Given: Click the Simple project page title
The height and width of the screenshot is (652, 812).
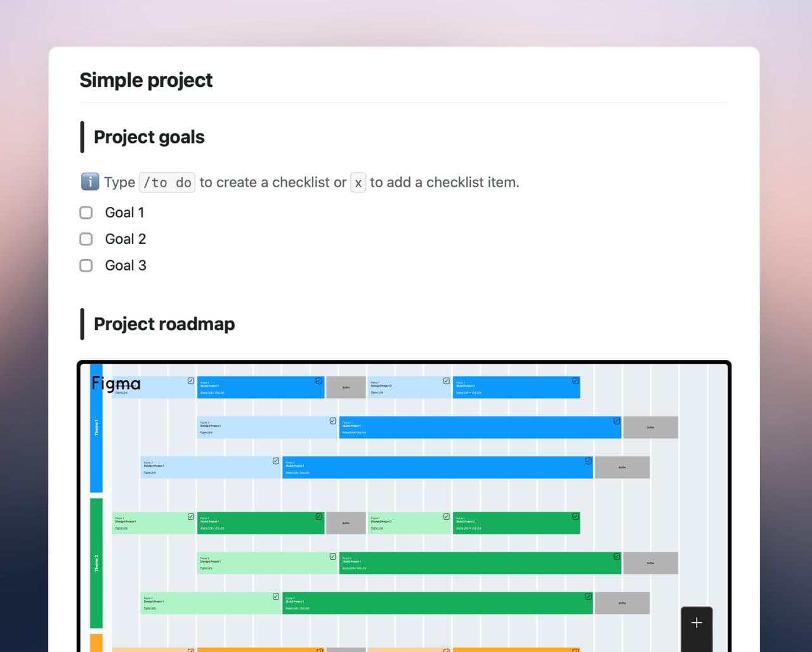Looking at the screenshot, I should tap(146, 81).
